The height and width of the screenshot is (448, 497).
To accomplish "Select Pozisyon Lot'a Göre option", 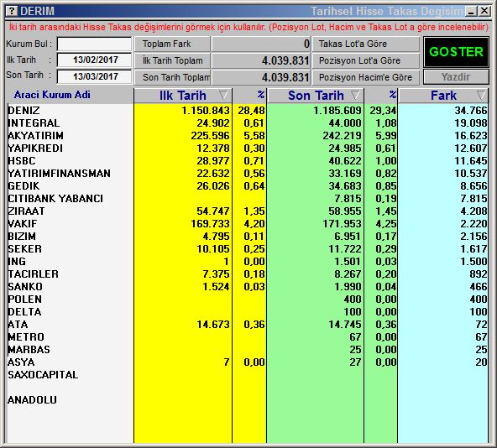I will (x=366, y=60).
